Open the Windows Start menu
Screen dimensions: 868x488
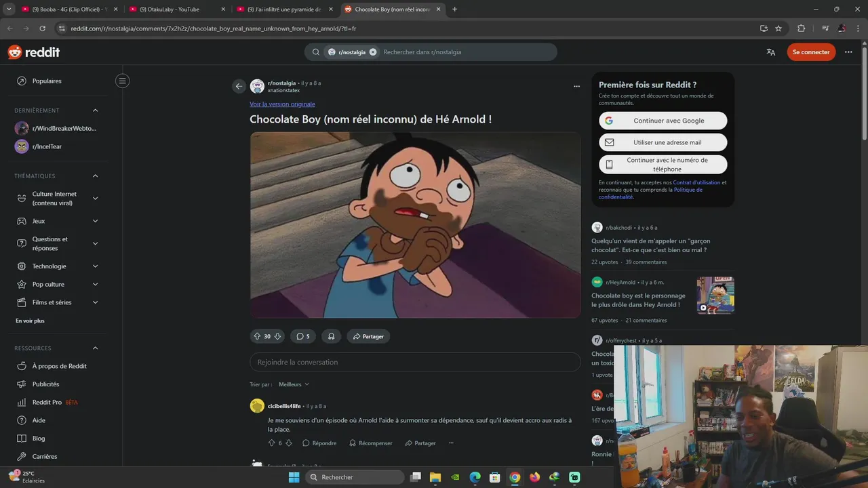click(x=294, y=477)
